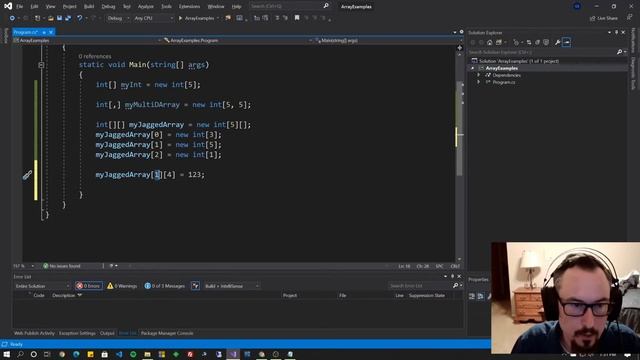
Task: Open the File menu
Action: point(20,7)
